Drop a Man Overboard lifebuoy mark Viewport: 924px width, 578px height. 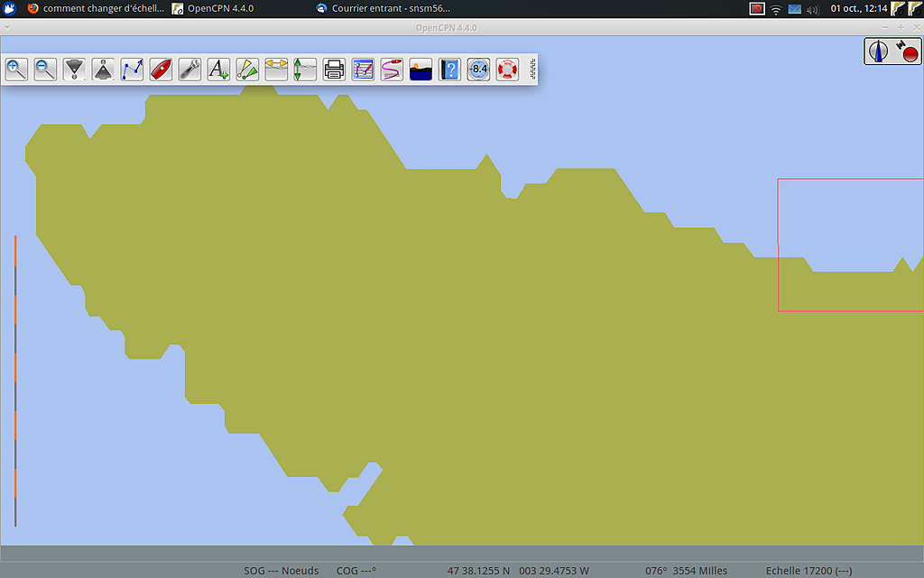coord(507,69)
